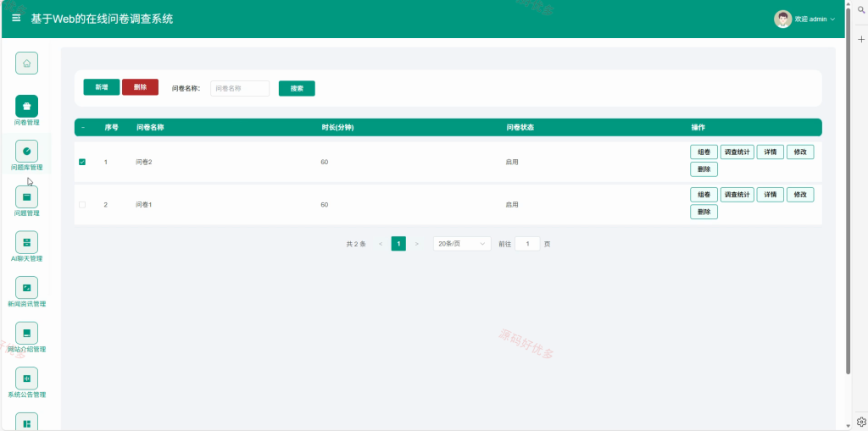Click 修改 for 问卷2
This screenshot has width=868, height=431.
[x=800, y=152]
